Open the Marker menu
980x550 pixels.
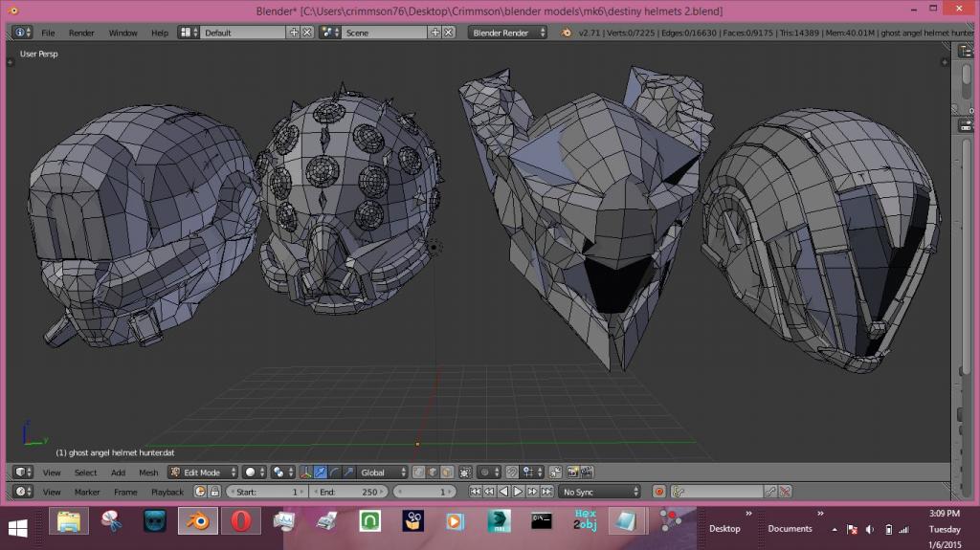tap(87, 492)
